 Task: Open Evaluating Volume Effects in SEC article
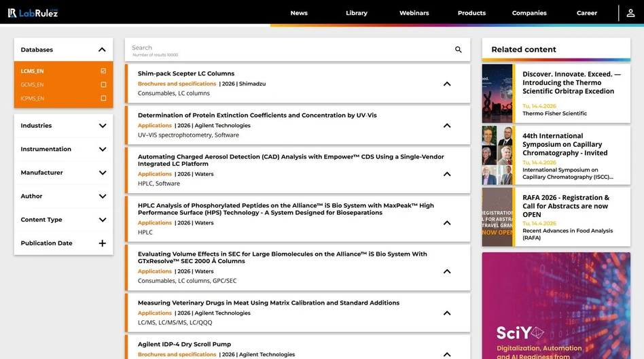pos(282,258)
